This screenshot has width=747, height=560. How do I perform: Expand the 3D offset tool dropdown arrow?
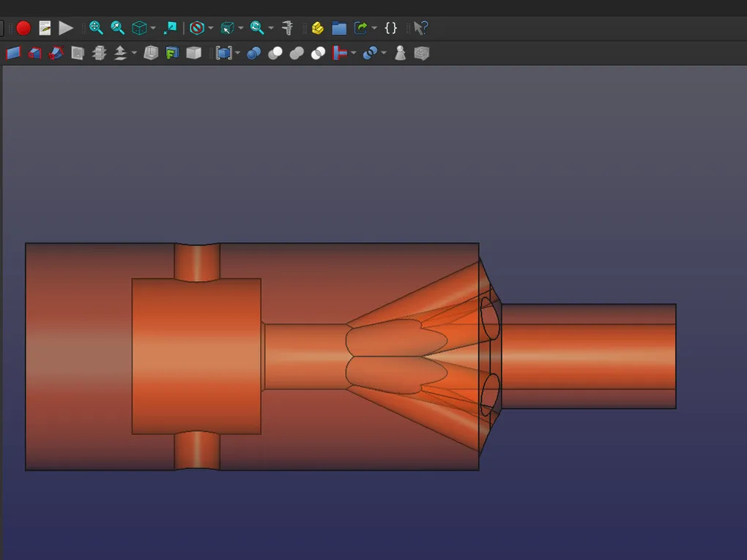pyautogui.click(x=134, y=54)
